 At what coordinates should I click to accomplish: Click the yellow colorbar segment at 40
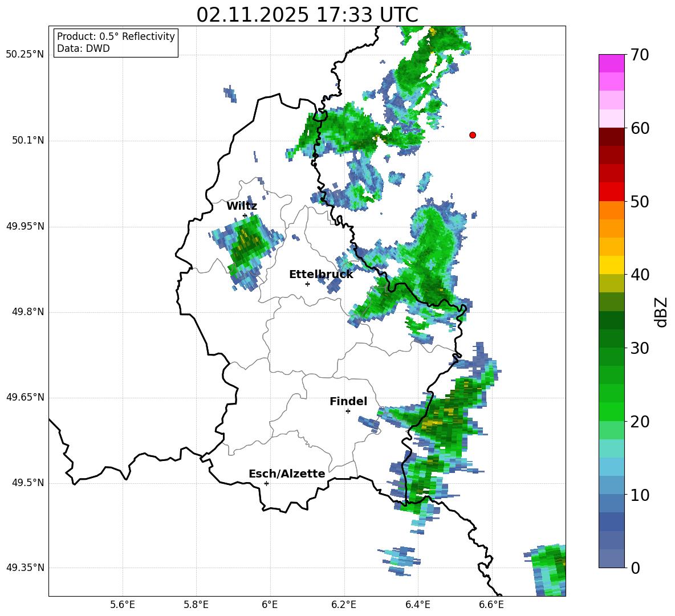pos(611,265)
